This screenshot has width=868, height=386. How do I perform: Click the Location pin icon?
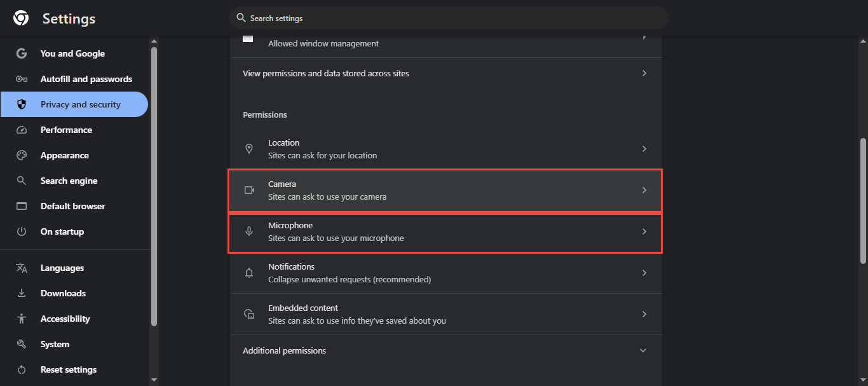249,149
